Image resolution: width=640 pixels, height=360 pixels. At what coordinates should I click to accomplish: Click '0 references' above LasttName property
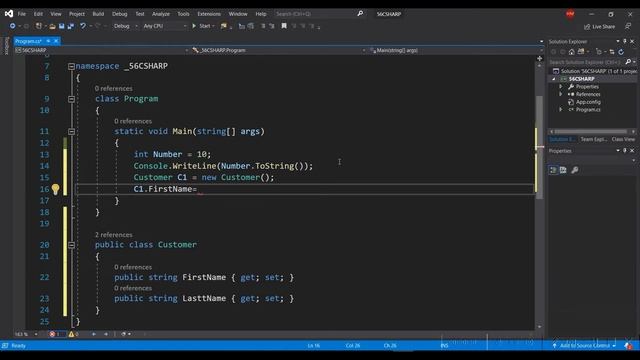[x=133, y=288]
